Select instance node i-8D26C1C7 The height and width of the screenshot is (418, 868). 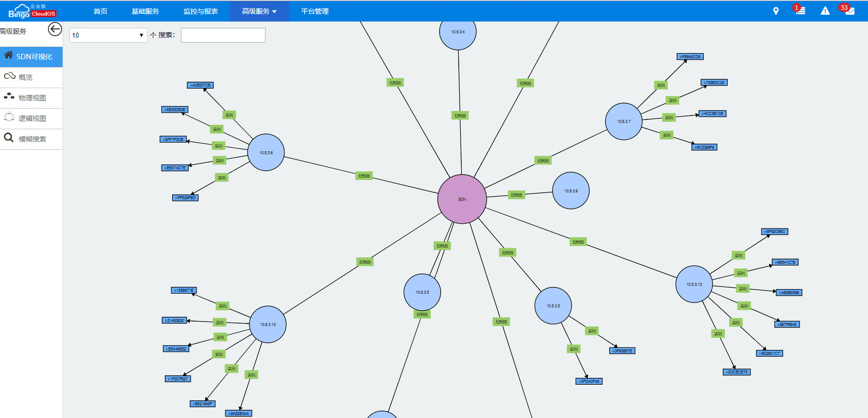[770, 353]
